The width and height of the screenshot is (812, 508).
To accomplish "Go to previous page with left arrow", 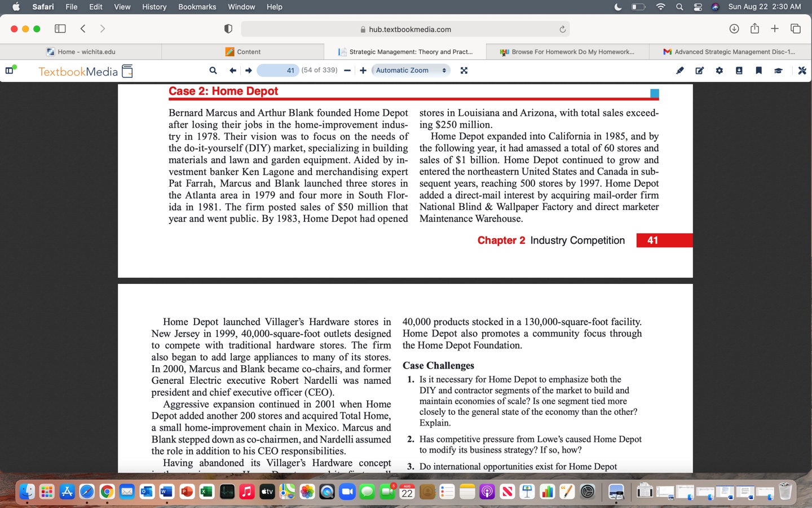I will tap(232, 71).
